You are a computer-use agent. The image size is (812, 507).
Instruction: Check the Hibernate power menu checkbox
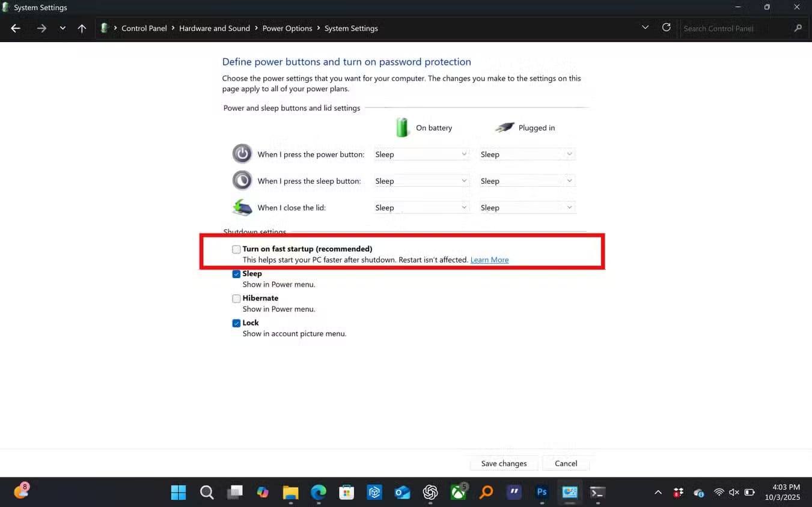pyautogui.click(x=236, y=299)
